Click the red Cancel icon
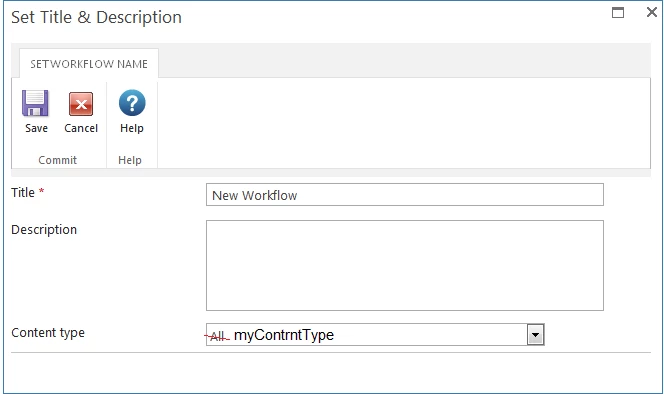Image resolution: width=664 pixels, height=394 pixels. pyautogui.click(x=81, y=104)
